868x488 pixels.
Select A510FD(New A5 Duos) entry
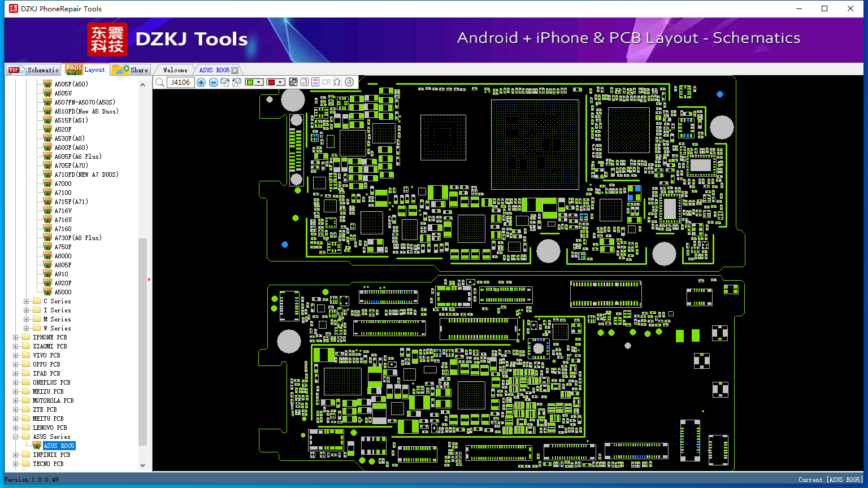86,111
